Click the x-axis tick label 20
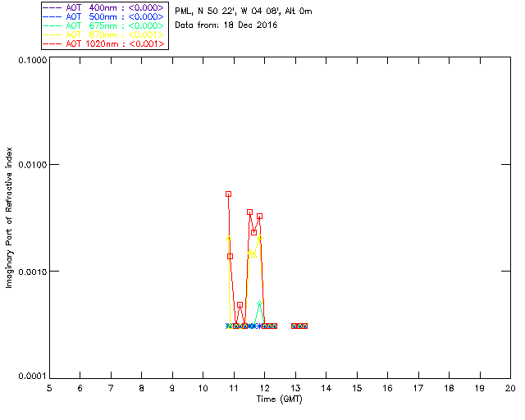 (510, 388)
